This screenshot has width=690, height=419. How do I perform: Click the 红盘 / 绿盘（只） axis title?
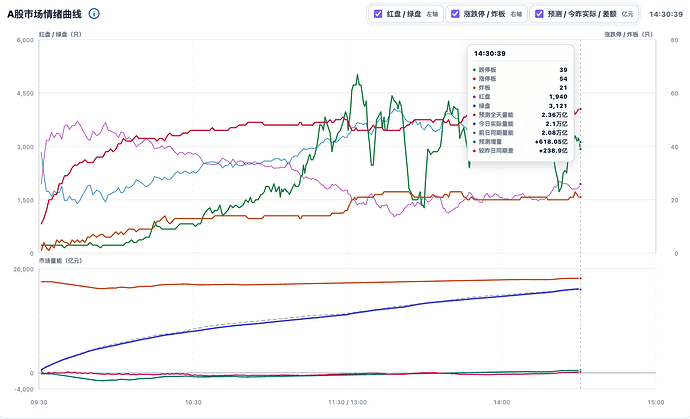(x=60, y=34)
